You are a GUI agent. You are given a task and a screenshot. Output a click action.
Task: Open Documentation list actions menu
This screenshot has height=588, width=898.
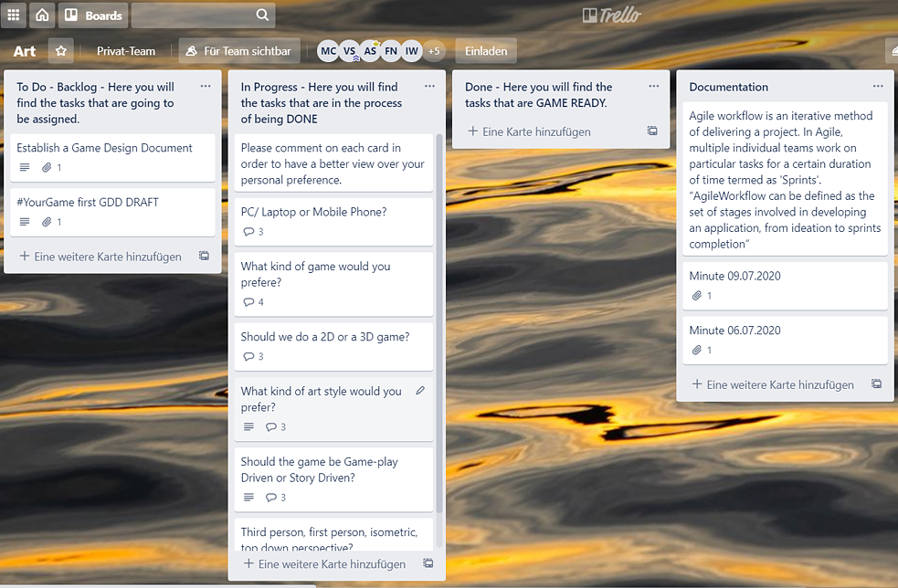coord(878,87)
